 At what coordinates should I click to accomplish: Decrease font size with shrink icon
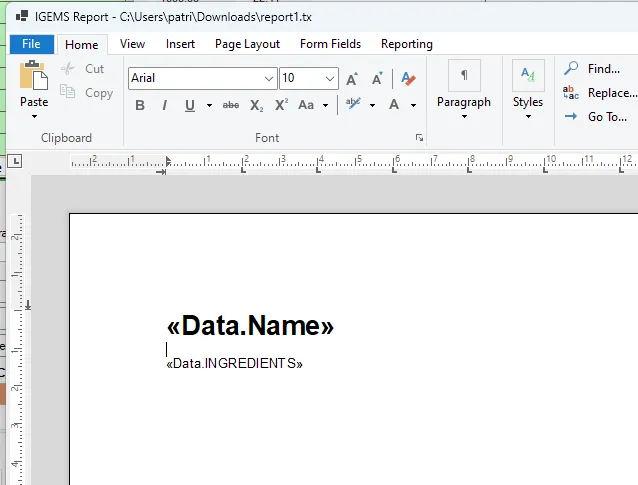[x=378, y=79]
